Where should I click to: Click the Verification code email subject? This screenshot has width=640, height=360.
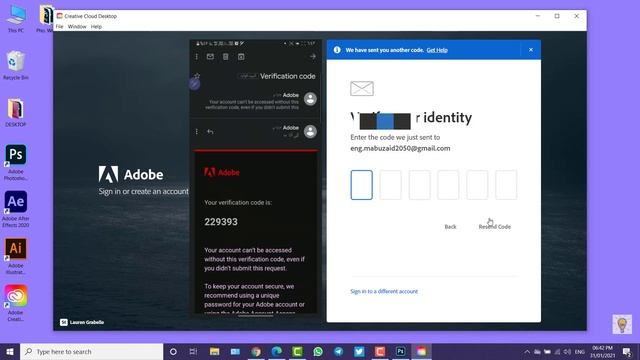(287, 76)
